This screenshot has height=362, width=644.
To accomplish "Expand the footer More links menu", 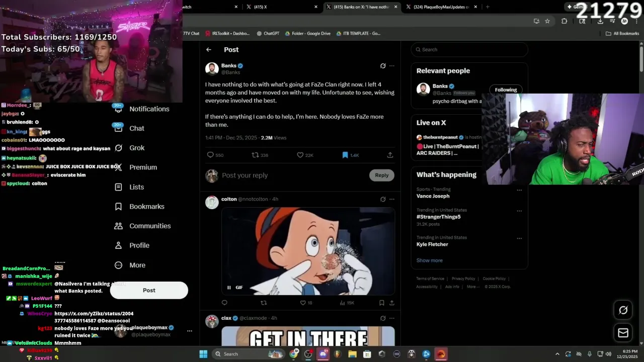I will [473, 287].
